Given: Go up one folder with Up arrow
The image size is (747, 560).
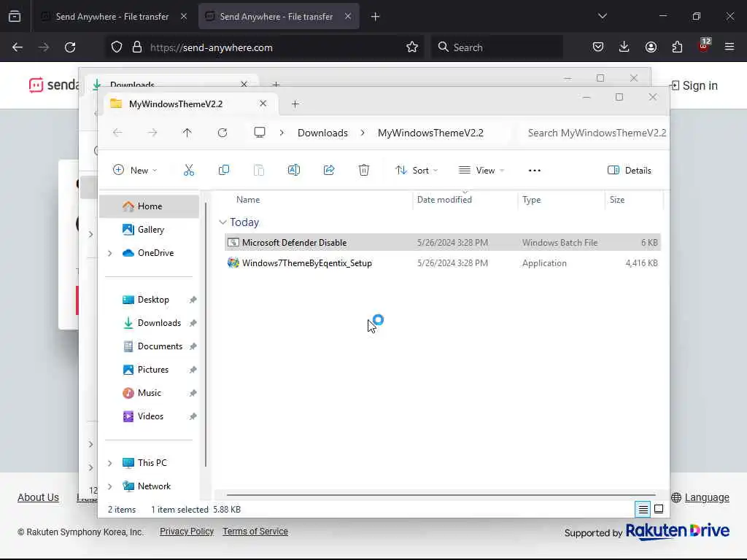Looking at the screenshot, I should tap(187, 133).
